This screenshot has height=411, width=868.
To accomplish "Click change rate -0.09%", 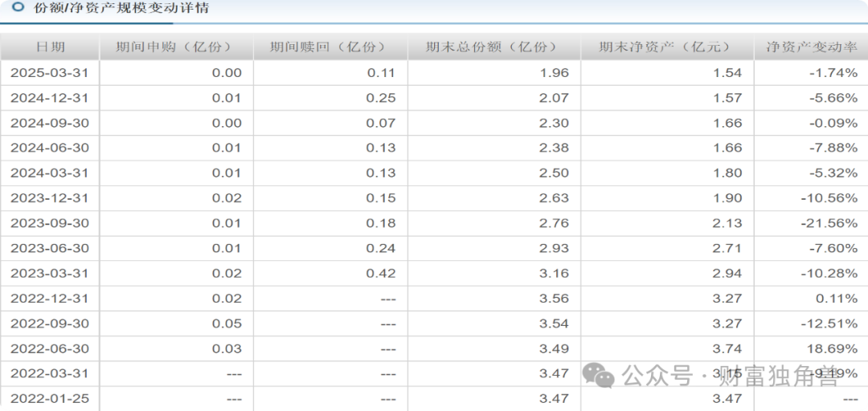I will coord(833,123).
